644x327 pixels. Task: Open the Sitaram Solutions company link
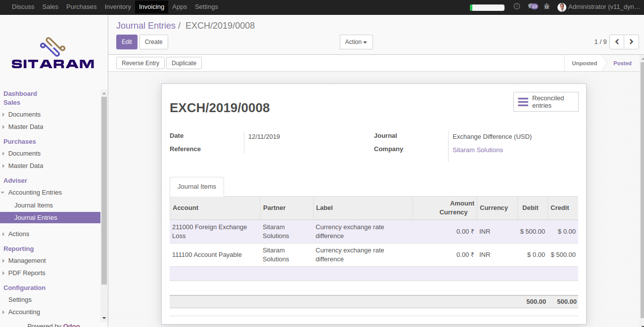click(x=478, y=150)
